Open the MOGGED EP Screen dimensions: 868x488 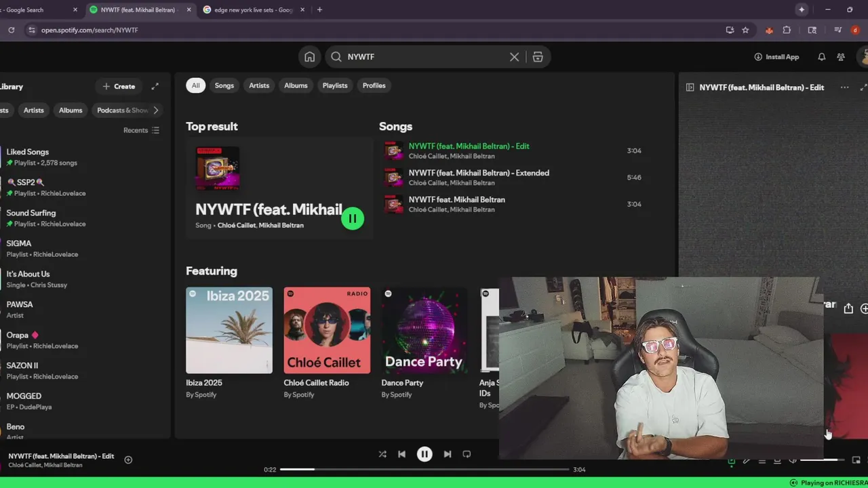pyautogui.click(x=83, y=401)
